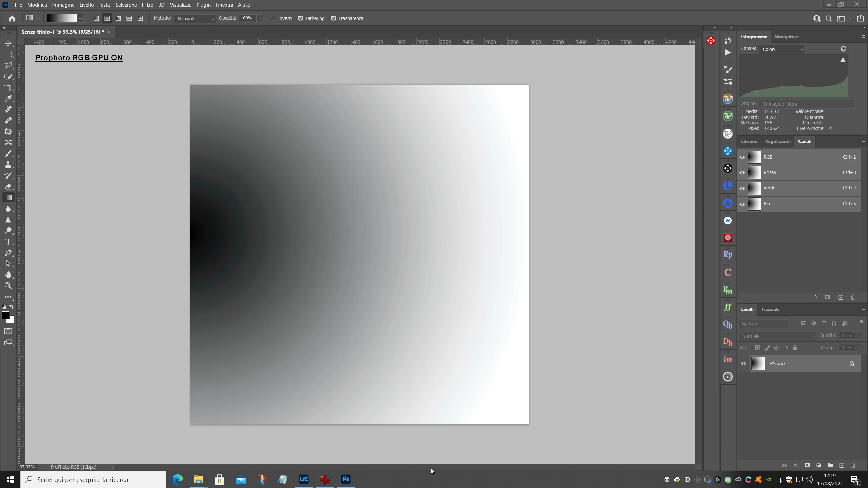Open the Filtro menu

coord(147,5)
